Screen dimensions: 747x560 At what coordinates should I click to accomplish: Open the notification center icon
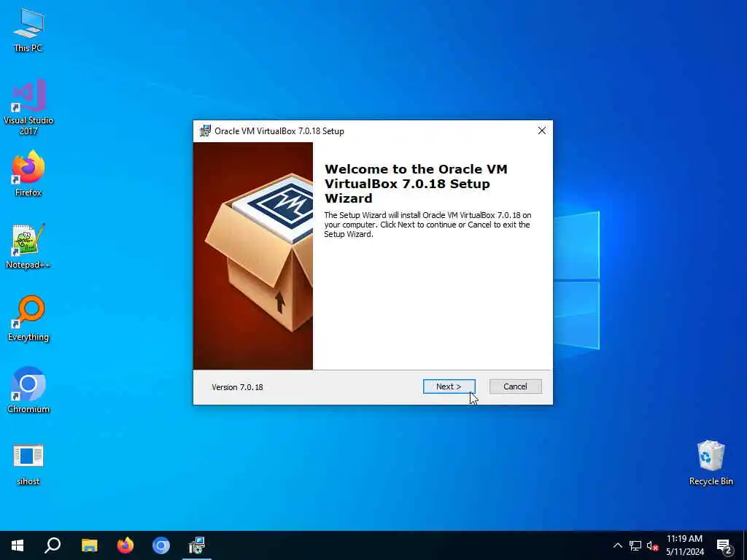[724, 545]
